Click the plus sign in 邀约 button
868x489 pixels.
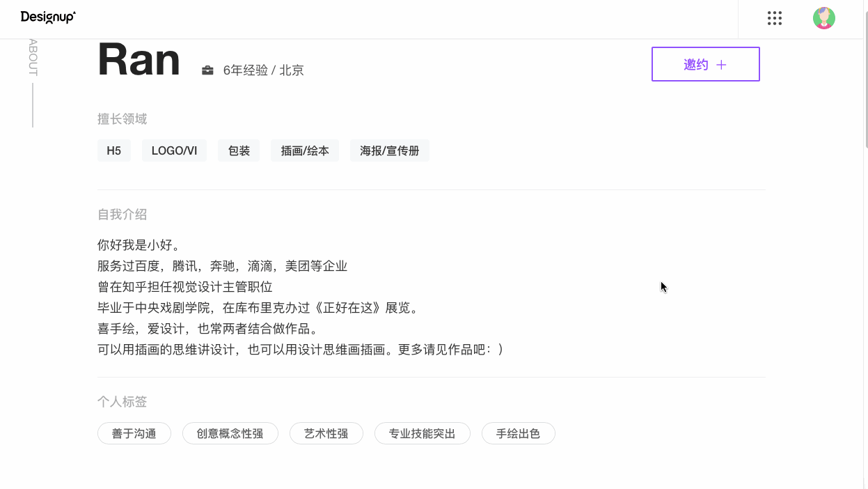point(721,65)
